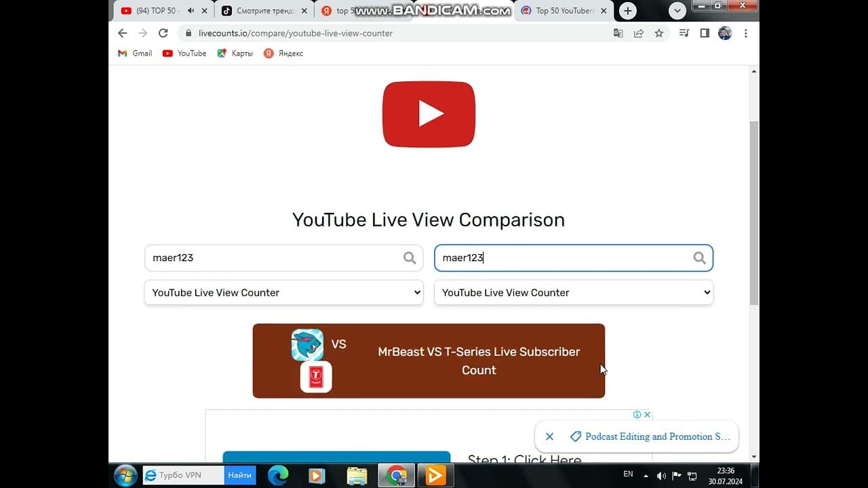Open the orange play app in taskbar

(x=435, y=476)
